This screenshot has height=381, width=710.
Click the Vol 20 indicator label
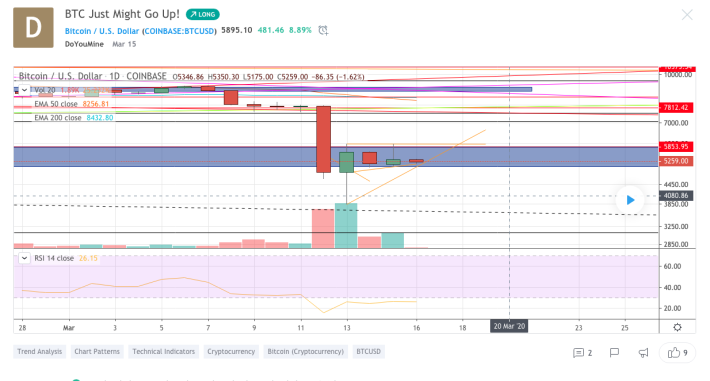[x=44, y=90]
